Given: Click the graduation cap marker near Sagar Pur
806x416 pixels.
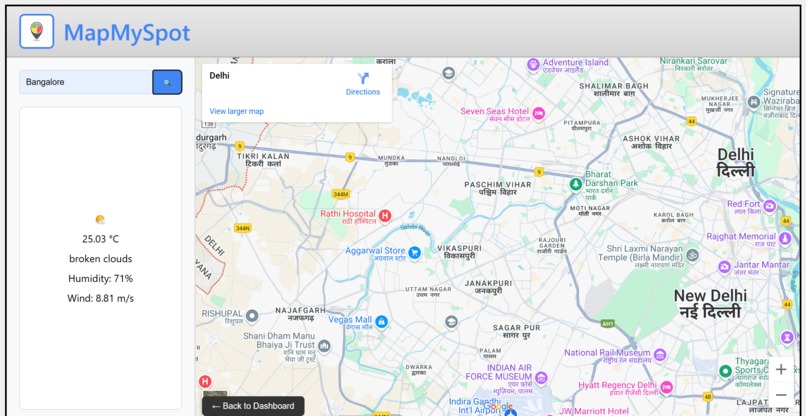Looking at the screenshot, I should (x=451, y=322).
